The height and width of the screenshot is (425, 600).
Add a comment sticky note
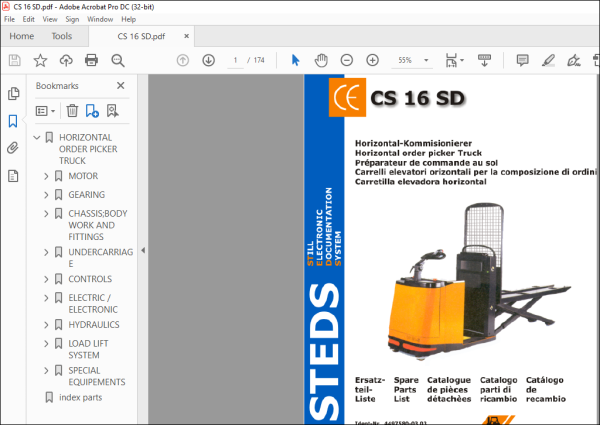[x=522, y=60]
